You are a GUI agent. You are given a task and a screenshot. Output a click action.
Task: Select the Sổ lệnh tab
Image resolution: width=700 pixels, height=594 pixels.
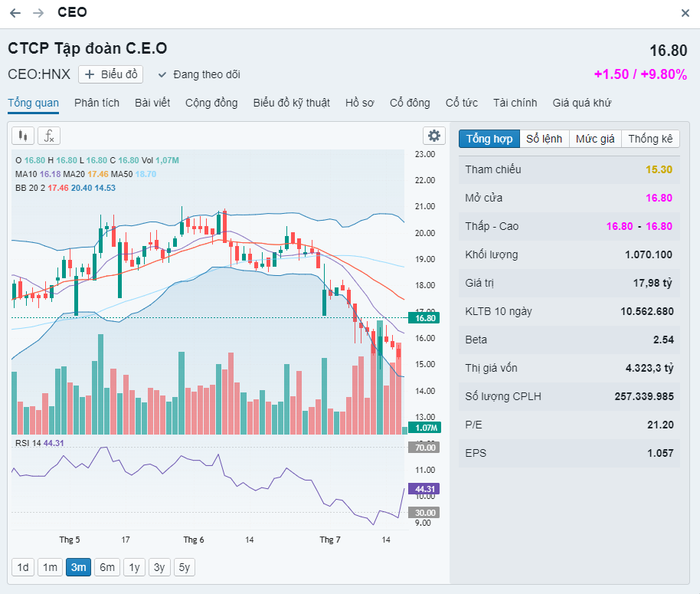544,139
